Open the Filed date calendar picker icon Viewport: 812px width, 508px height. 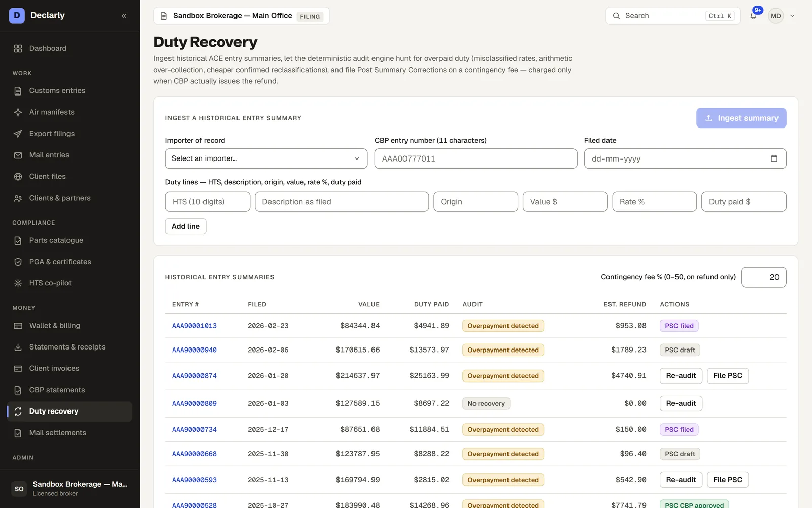(774, 158)
